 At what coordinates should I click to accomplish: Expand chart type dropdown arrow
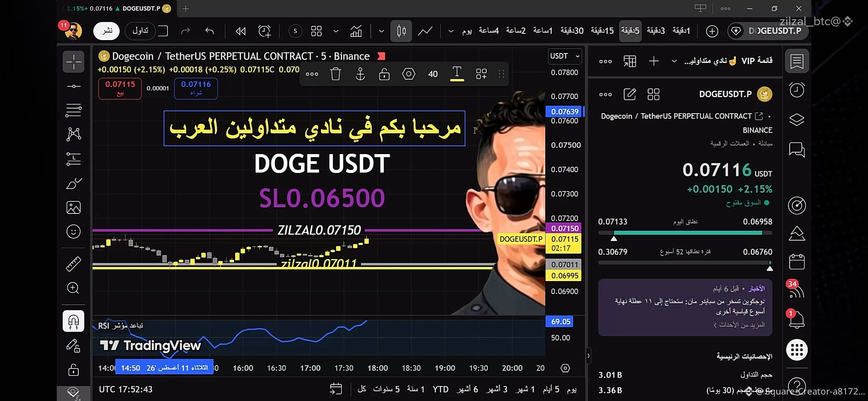click(x=381, y=31)
